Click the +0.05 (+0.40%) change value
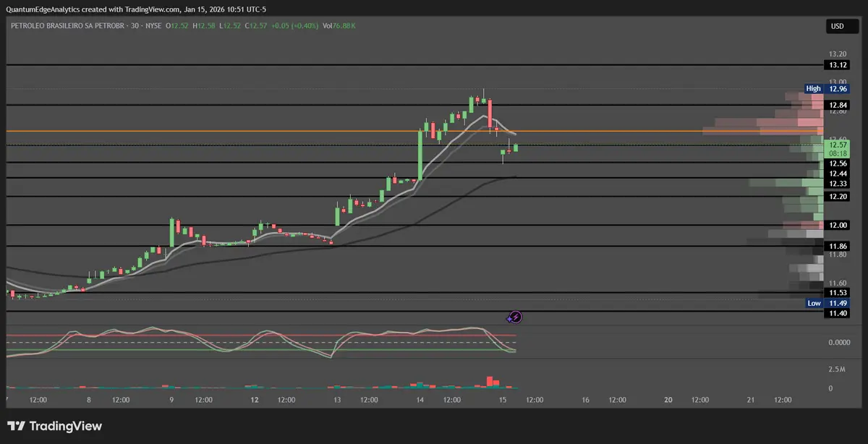868x444 pixels. tap(294, 26)
